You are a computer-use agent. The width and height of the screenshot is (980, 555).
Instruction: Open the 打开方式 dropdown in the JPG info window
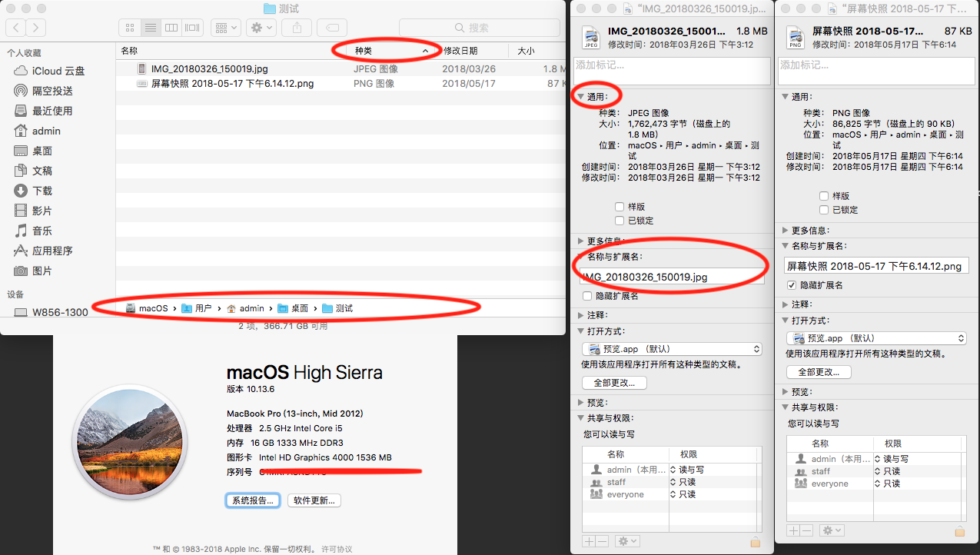click(x=671, y=349)
